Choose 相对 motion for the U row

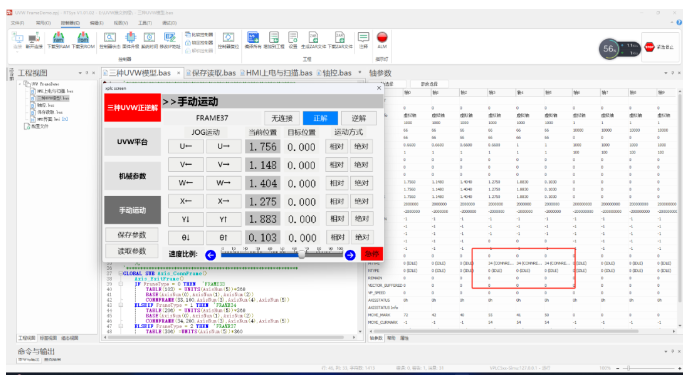coord(337,146)
